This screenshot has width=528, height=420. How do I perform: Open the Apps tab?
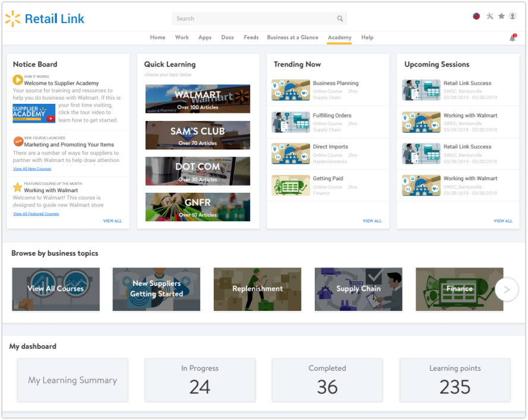pos(205,37)
